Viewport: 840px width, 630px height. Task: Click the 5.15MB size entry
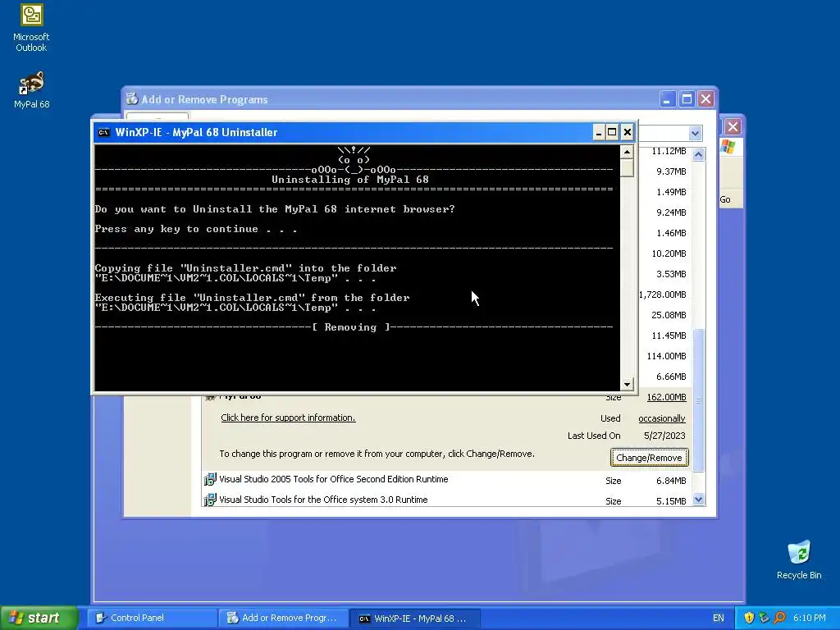coord(671,501)
